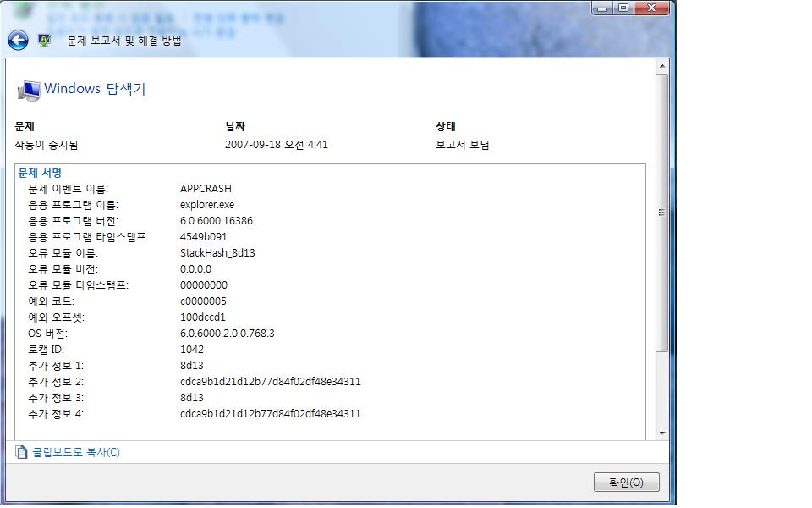The height and width of the screenshot is (508, 812).
Task: Close the problem report window
Action: pyautogui.click(x=651, y=8)
